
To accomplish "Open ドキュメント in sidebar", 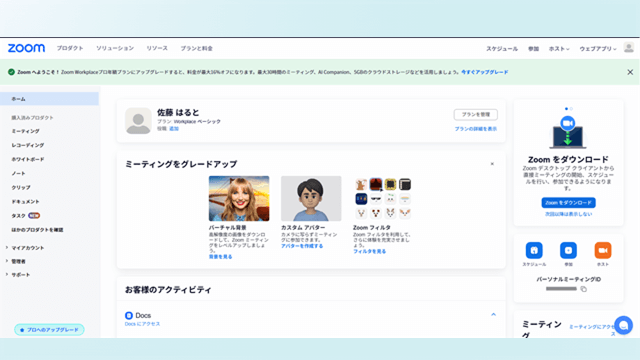I will coord(25,202).
